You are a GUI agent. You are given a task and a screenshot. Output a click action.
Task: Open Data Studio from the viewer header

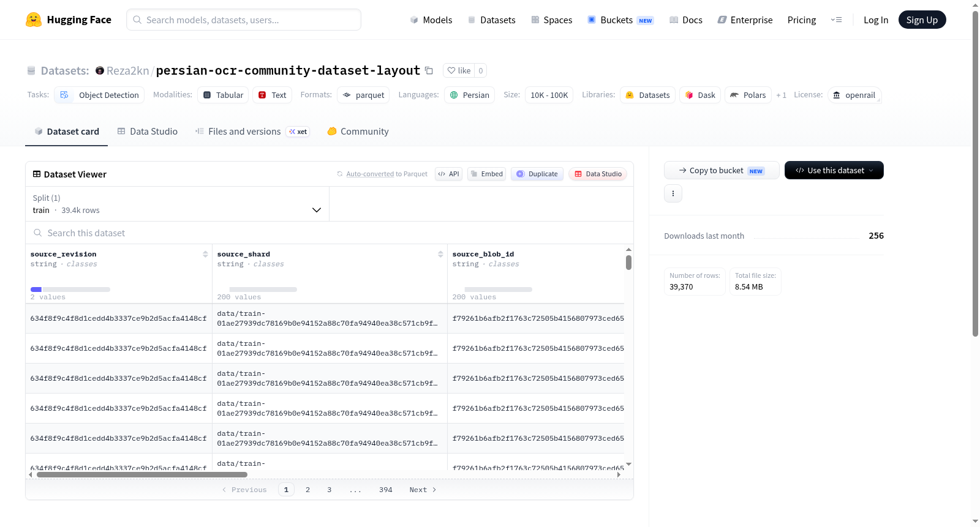(597, 174)
